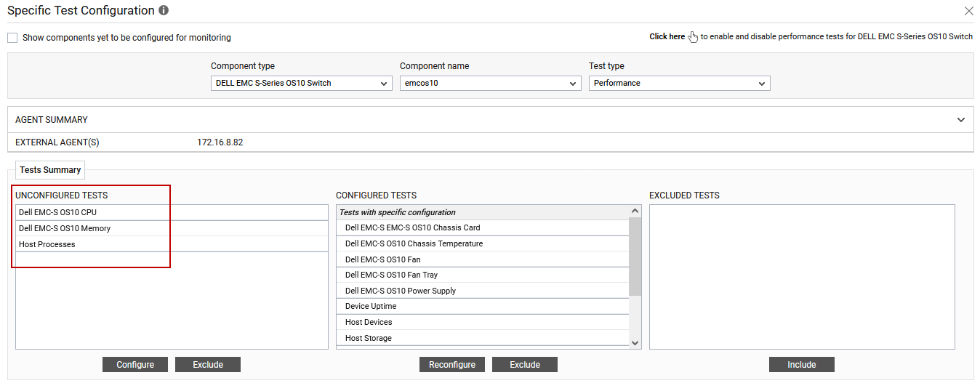Click the Reconfigure button
This screenshot has width=980, height=391.
pos(452,365)
